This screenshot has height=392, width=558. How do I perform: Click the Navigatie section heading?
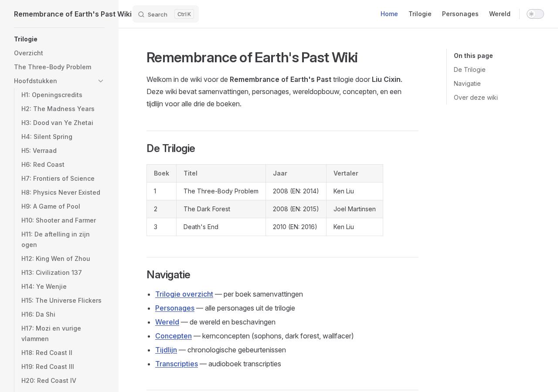pyautogui.click(x=168, y=275)
